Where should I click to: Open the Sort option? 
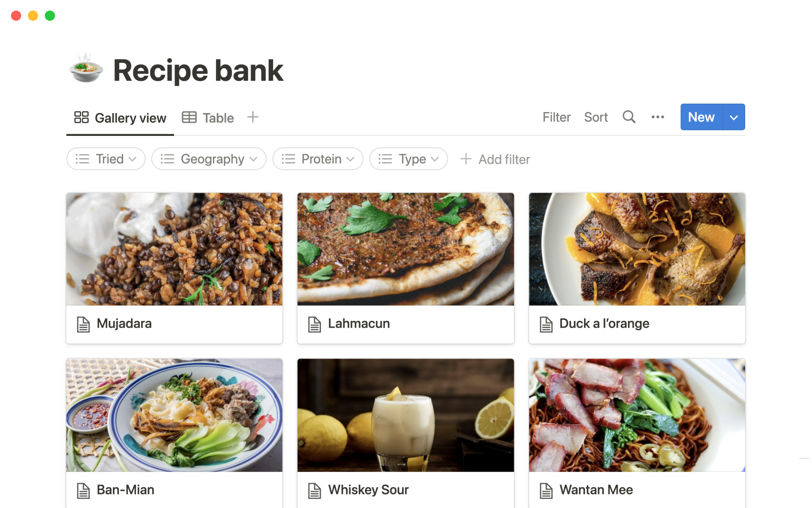coord(596,117)
